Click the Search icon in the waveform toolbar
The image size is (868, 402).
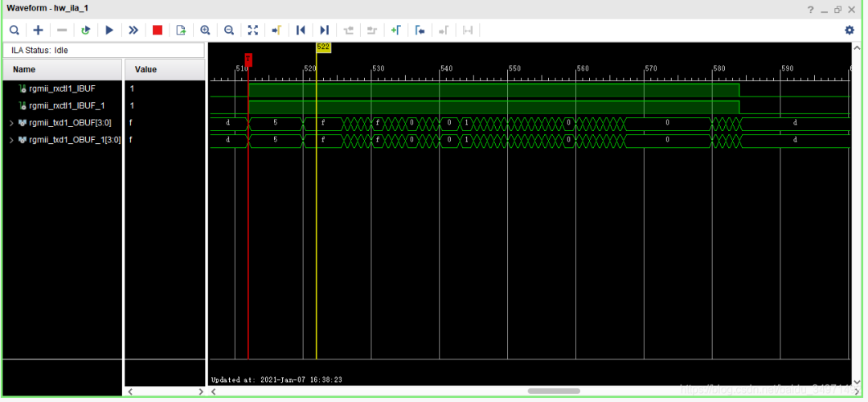(14, 30)
